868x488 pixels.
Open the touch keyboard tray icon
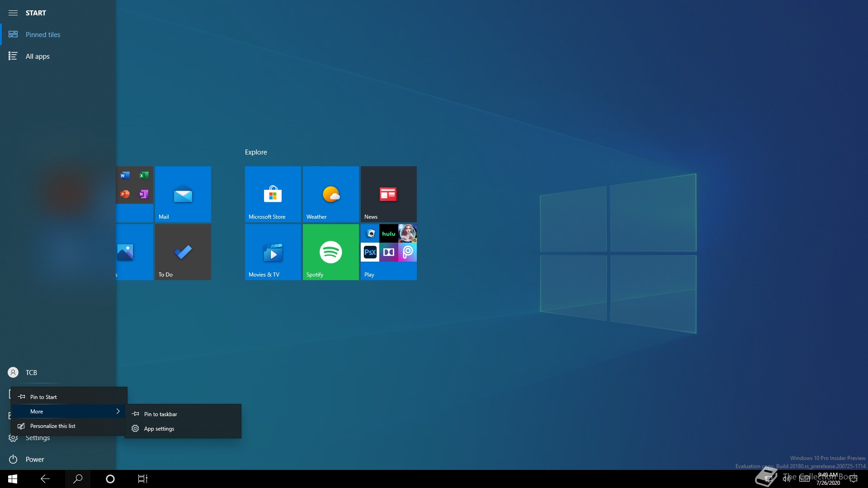[x=804, y=479]
